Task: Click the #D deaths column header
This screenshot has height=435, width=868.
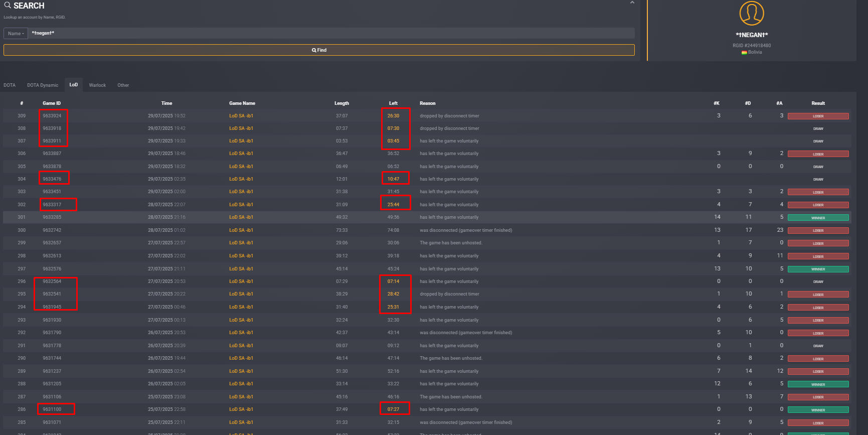Action: pos(748,103)
